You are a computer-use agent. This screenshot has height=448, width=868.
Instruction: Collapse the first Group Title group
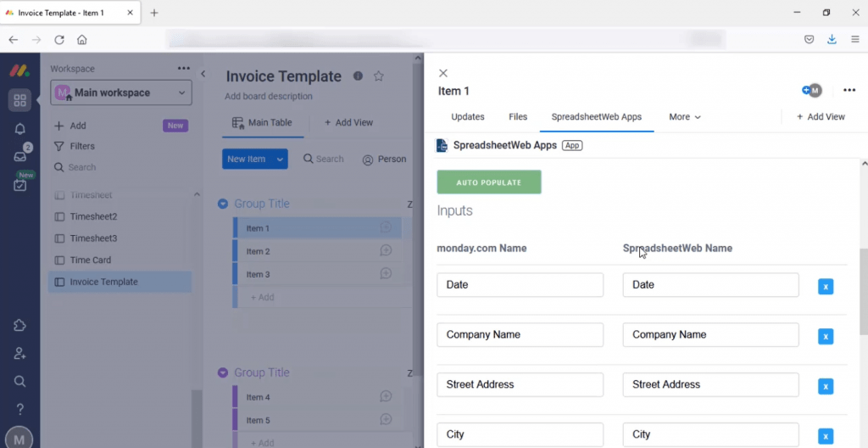(223, 204)
